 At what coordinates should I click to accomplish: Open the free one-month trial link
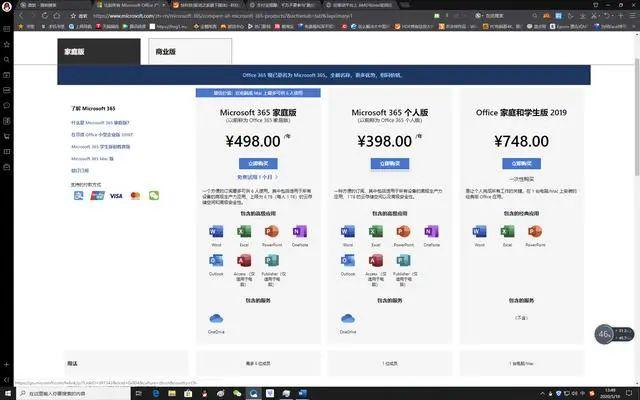tap(258, 177)
